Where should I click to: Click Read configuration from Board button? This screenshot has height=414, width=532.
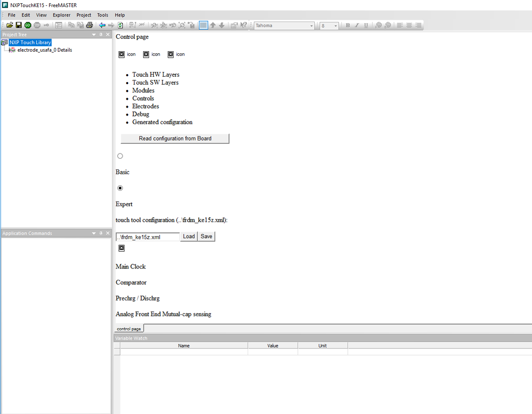[175, 139]
